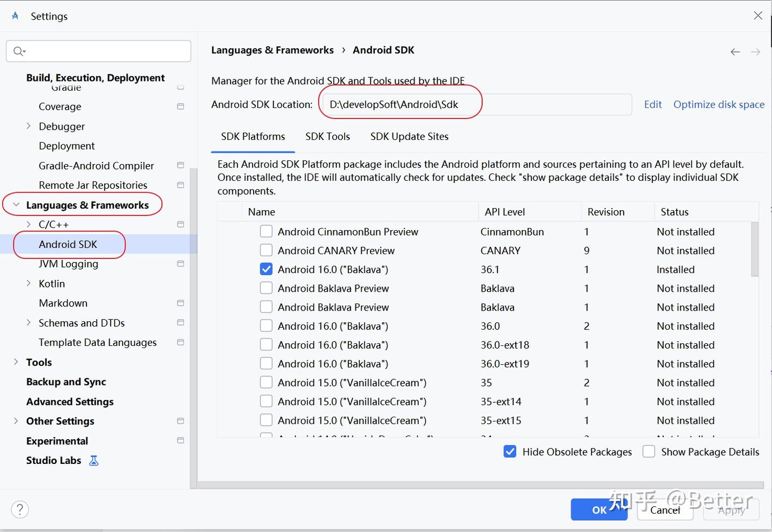This screenshot has height=532, width=772.
Task: Expand Schemas and DTDs node
Action: click(x=29, y=322)
